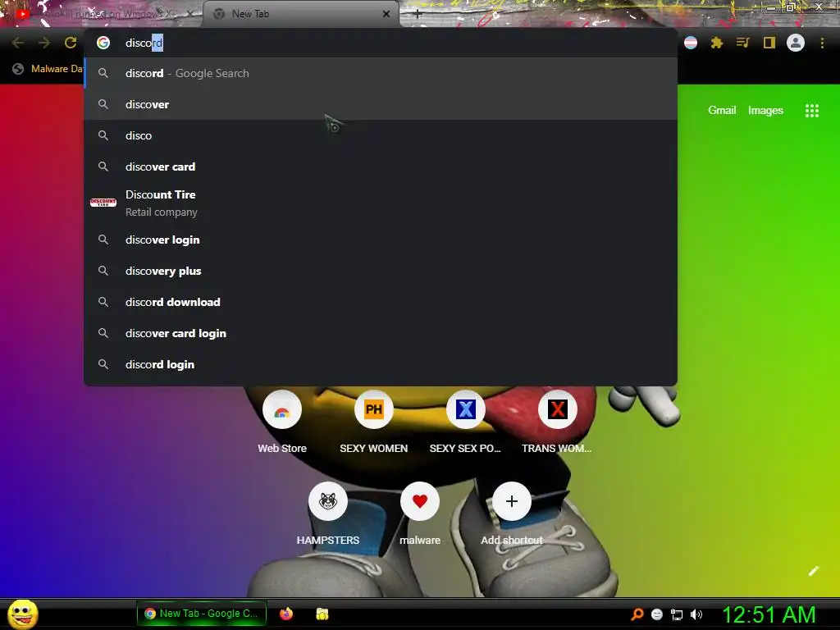This screenshot has width=840, height=630.
Task: Open Chrome's three-dot menu
Action: (822, 43)
